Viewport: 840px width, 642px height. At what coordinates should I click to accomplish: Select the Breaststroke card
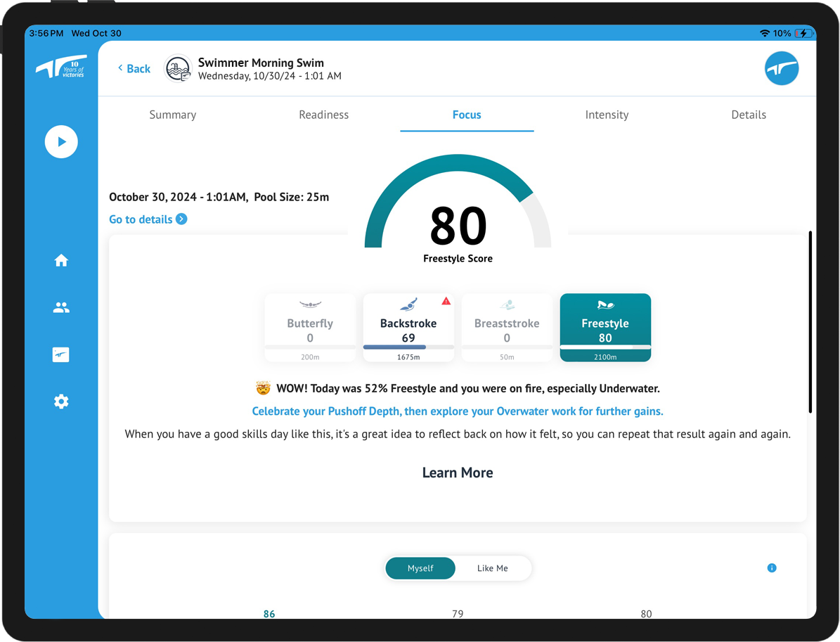click(x=507, y=328)
